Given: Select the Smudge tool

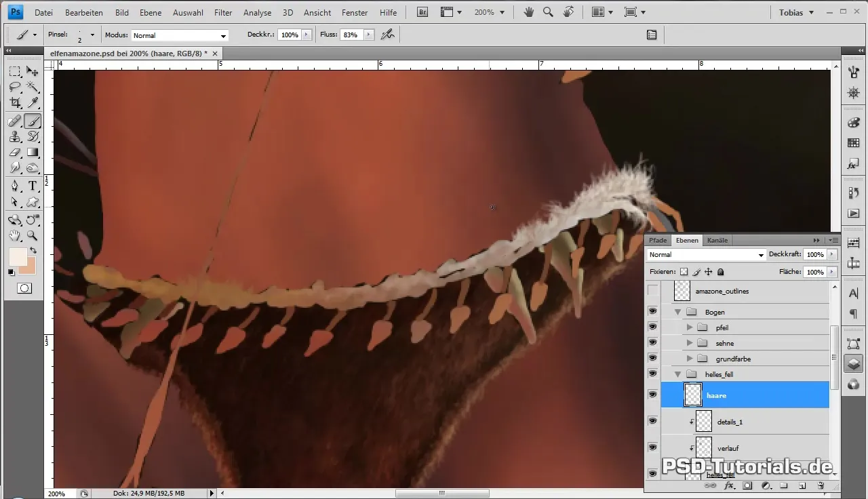Looking at the screenshot, I should pyautogui.click(x=15, y=168).
